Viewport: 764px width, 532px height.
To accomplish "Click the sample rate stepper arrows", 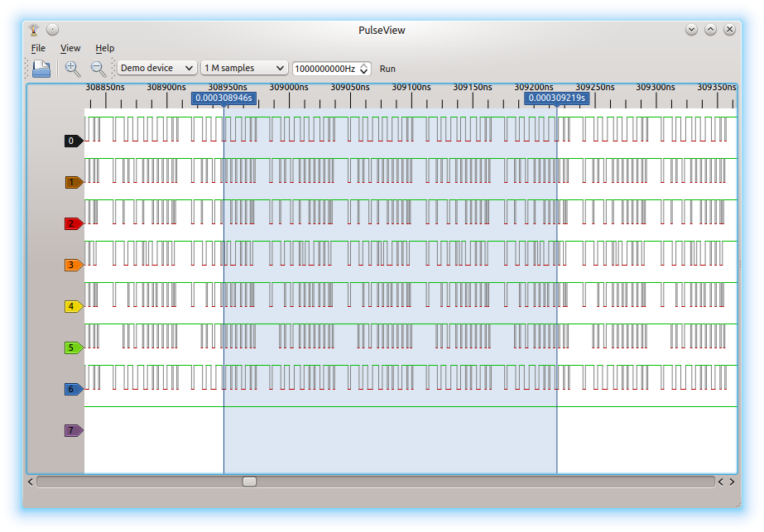I will coord(363,69).
